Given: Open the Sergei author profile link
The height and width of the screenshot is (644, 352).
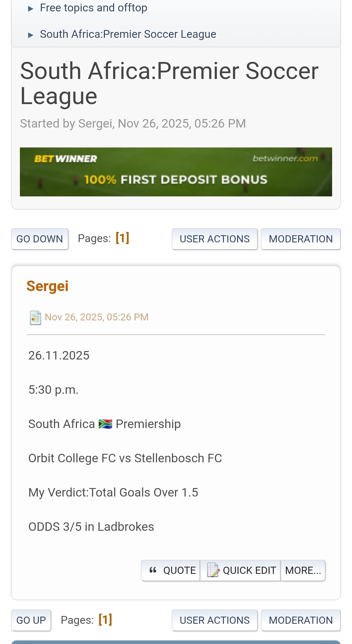Looking at the screenshot, I should click(x=48, y=286).
